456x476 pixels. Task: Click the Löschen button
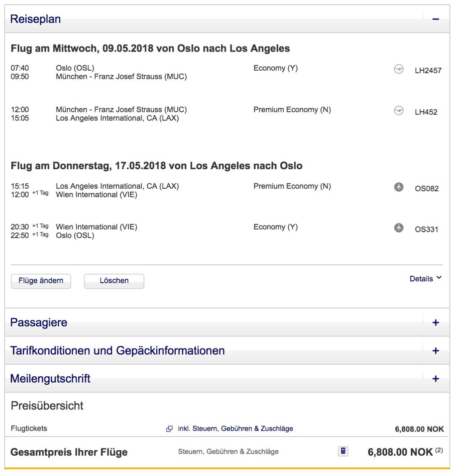(114, 281)
